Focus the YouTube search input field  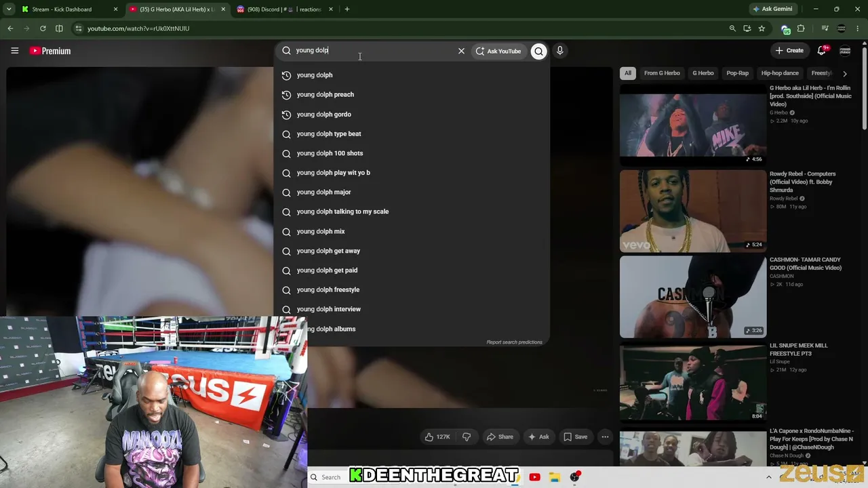(x=372, y=51)
